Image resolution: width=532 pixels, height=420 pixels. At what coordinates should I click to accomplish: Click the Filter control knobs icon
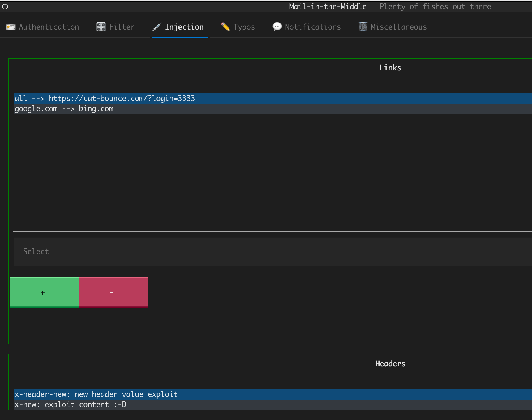coord(101,27)
